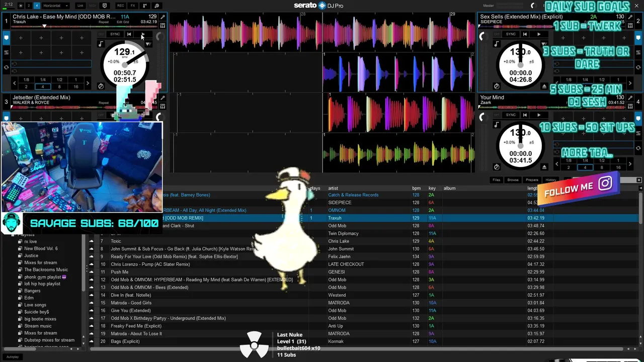Toggle SYNC on deck 2

point(511,34)
